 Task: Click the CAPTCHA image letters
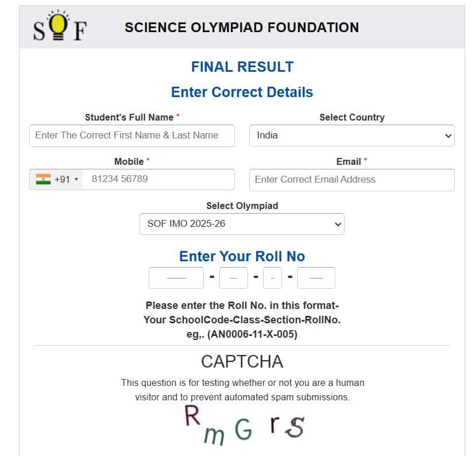pos(245,426)
